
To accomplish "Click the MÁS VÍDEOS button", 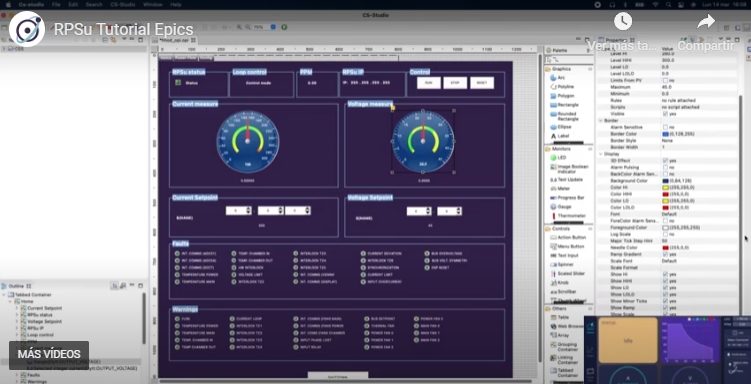I will click(49, 355).
